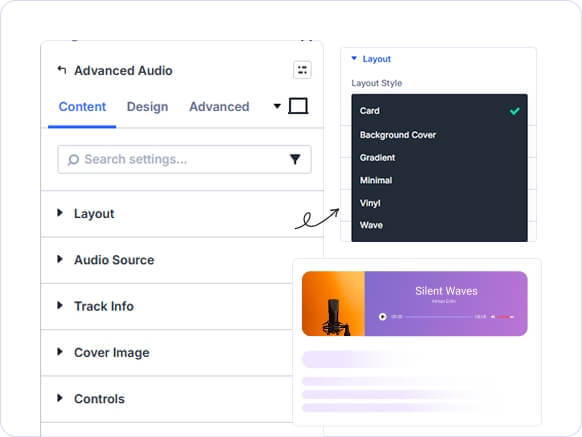The image size is (582, 437).
Task: Click the audio progress bar in the player
Action: click(438, 317)
